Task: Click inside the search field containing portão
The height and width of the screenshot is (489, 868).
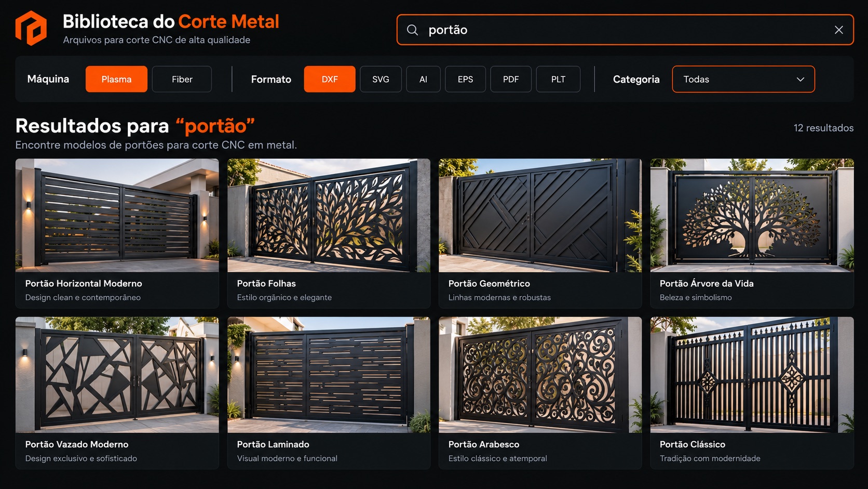Action: (x=625, y=30)
